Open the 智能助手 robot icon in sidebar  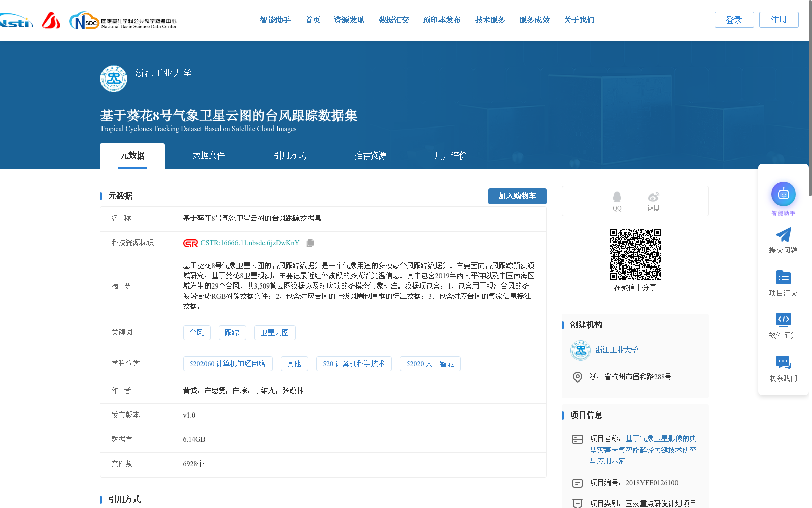coord(784,194)
